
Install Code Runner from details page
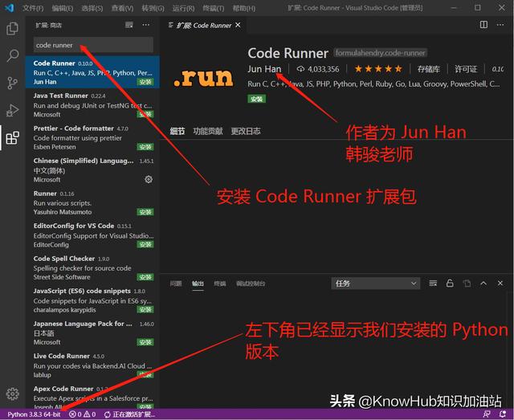257,99
